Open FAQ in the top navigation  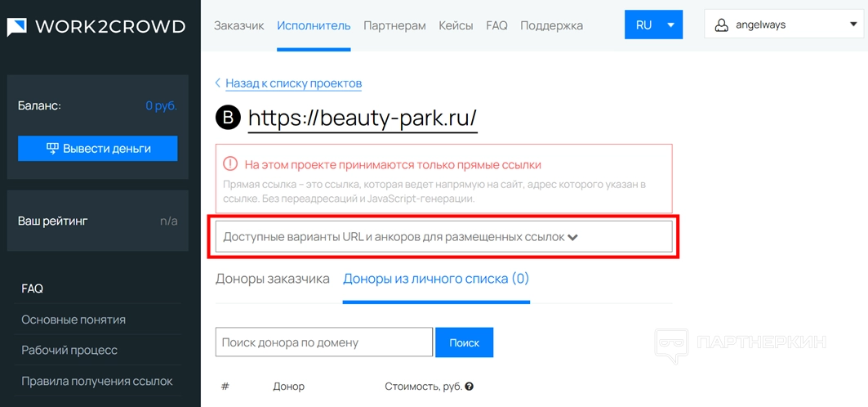click(496, 25)
